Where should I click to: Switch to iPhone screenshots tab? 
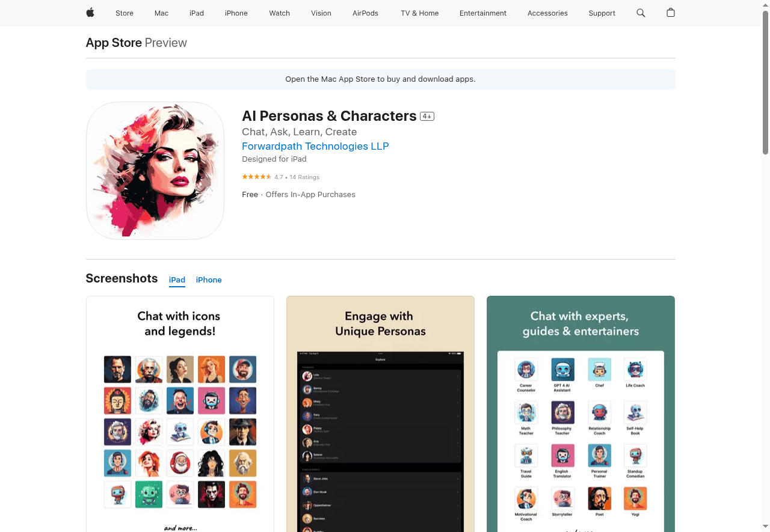pos(209,280)
